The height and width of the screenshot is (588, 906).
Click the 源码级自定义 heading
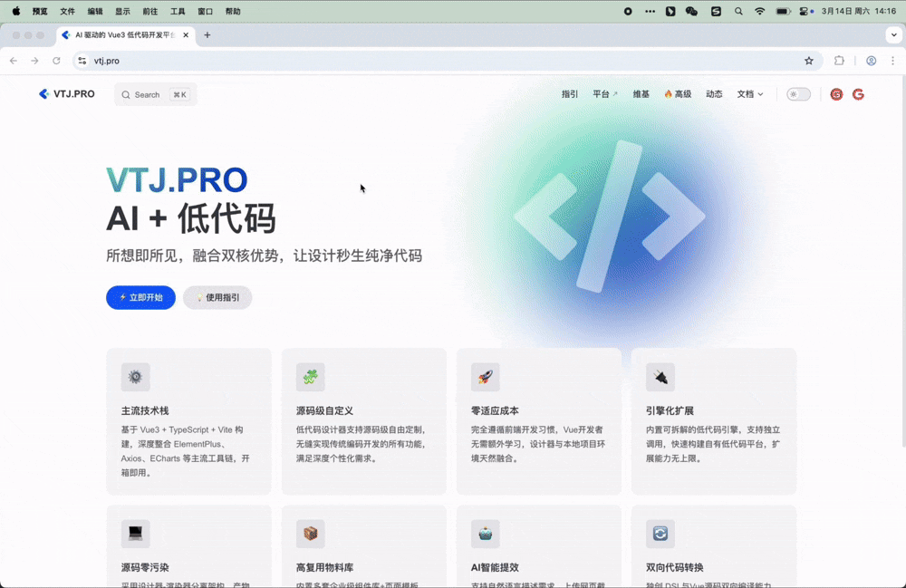[x=324, y=410]
